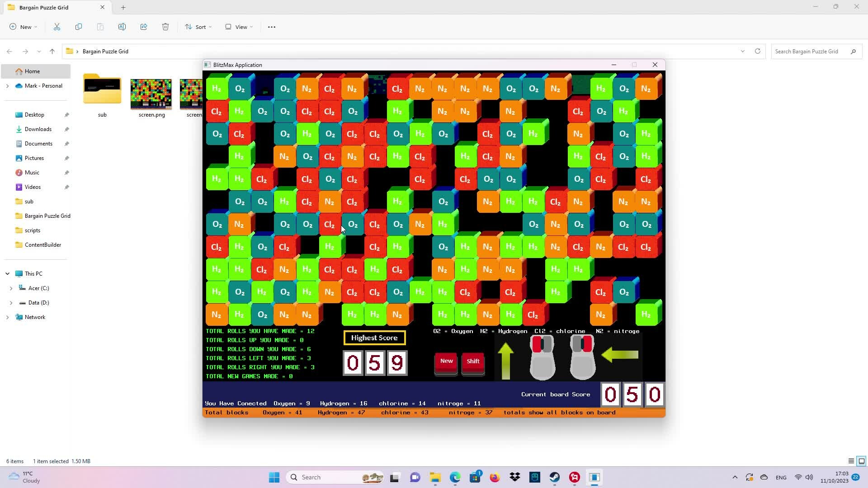Switch to details list view toggle
Image resolution: width=868 pixels, height=488 pixels.
pyautogui.click(x=851, y=461)
